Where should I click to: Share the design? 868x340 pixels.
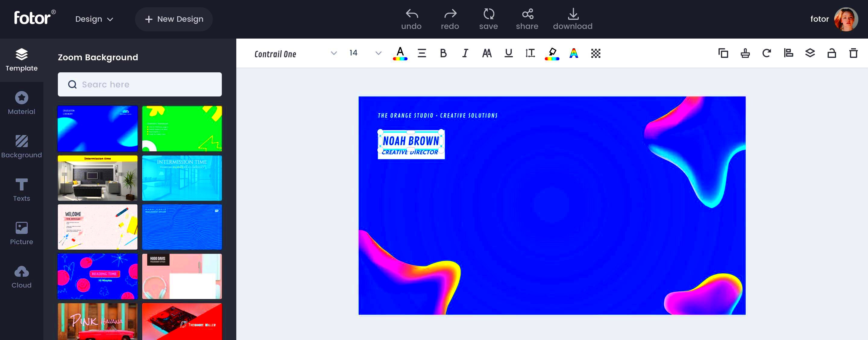(527, 19)
